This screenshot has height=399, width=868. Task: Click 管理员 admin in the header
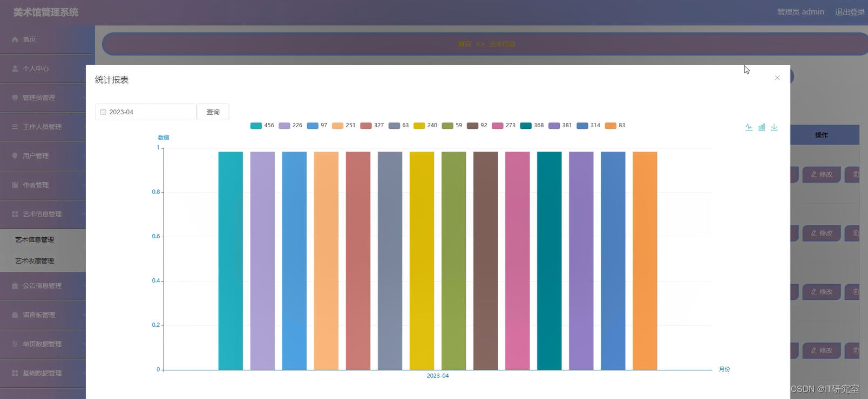pos(801,12)
